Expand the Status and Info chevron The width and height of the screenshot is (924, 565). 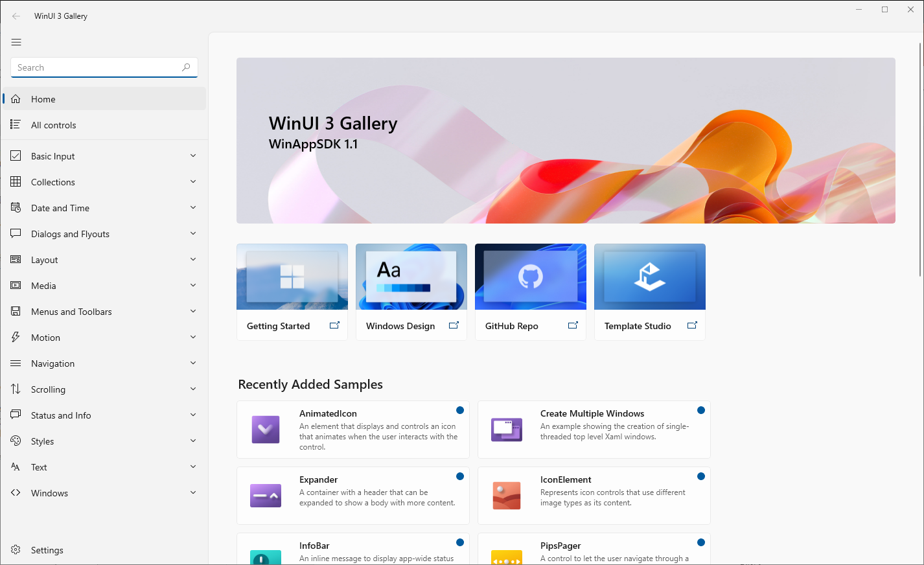click(193, 415)
